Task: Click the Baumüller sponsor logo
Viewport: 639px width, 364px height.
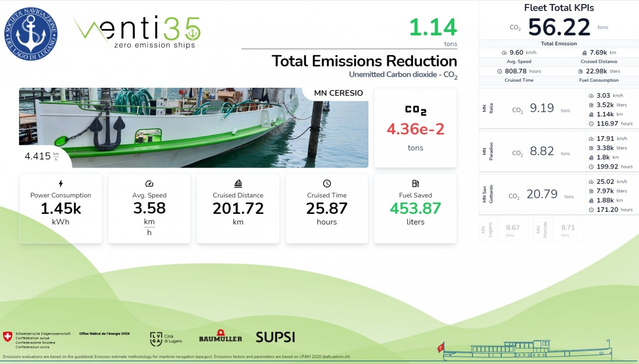Action: click(x=220, y=337)
